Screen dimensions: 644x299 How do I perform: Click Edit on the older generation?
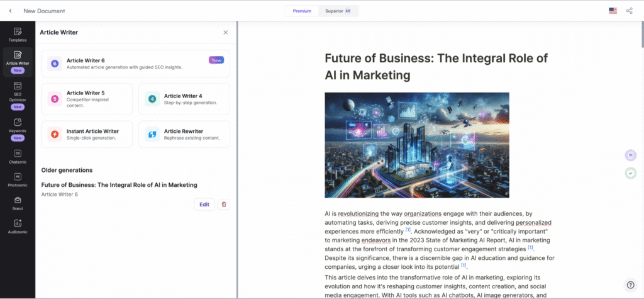click(204, 205)
